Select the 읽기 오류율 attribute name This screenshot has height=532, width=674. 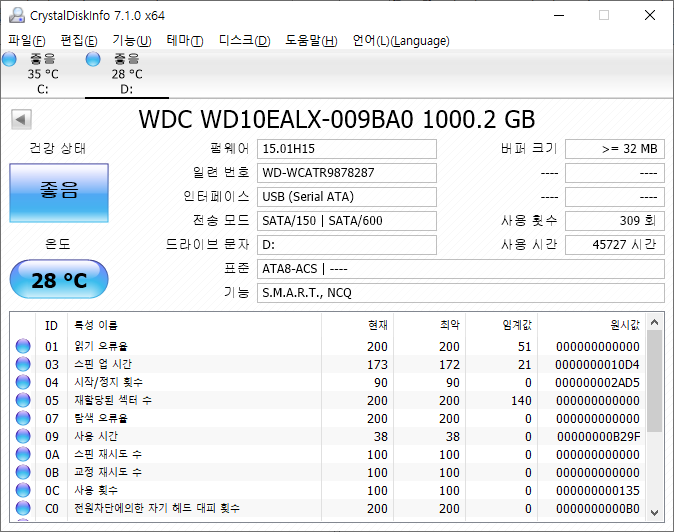tap(101, 346)
